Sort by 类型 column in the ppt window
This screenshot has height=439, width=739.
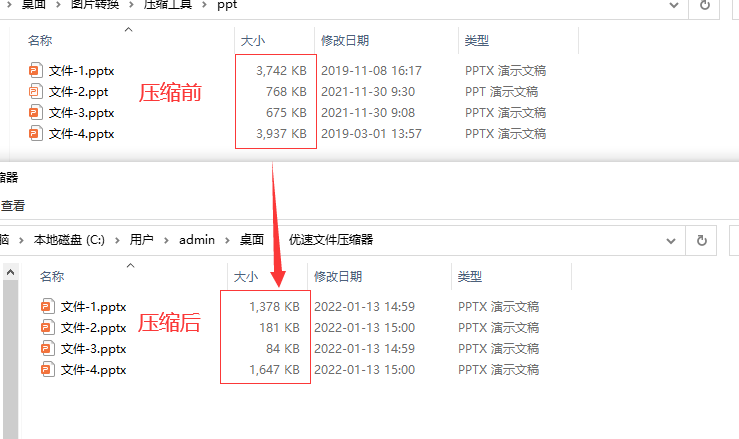(x=476, y=41)
